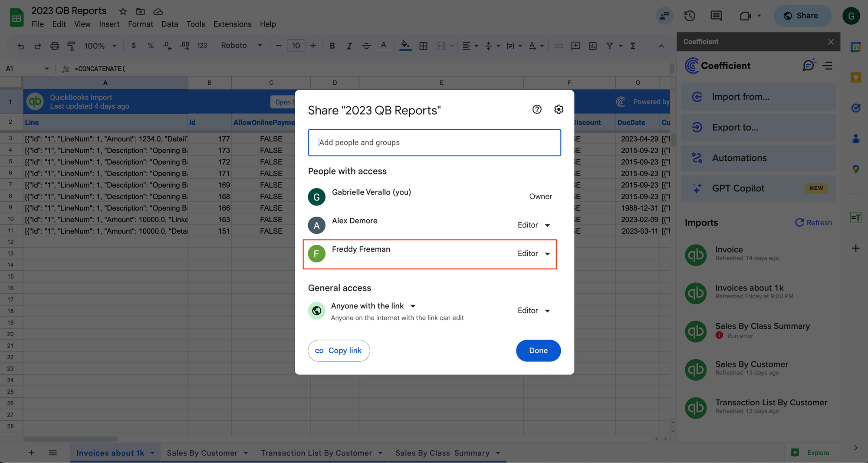Viewport: 868px width, 463px height.
Task: Open GPT Copilot in Coefficient
Action: click(758, 189)
